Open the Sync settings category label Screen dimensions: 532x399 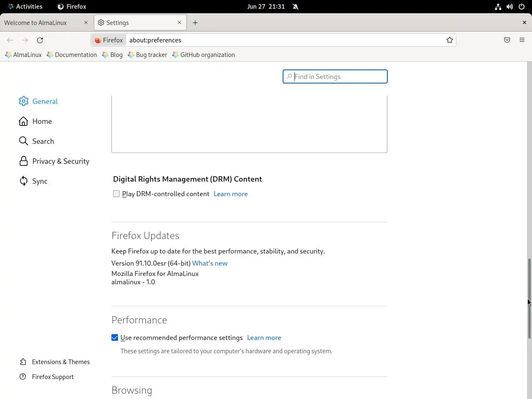(40, 181)
